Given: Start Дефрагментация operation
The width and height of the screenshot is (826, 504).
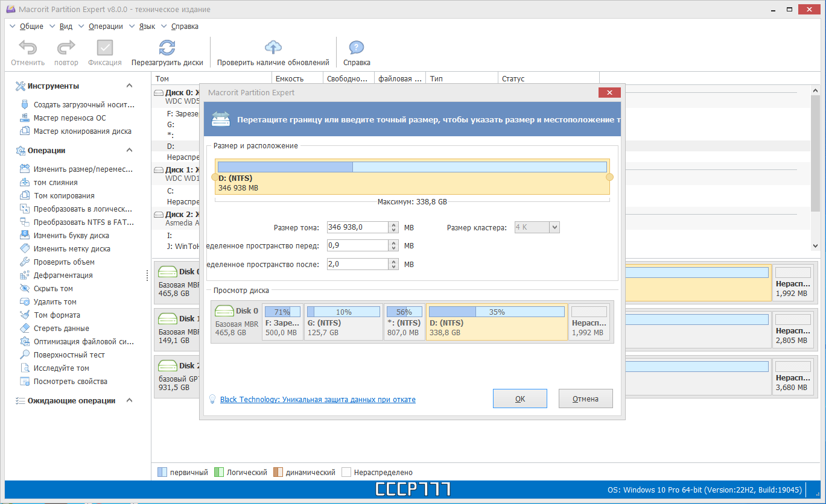Looking at the screenshot, I should (x=56, y=276).
